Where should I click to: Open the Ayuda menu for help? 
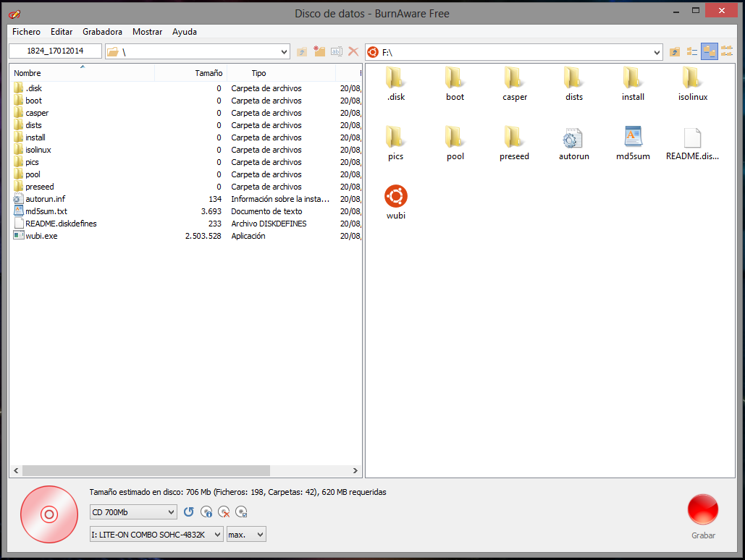pos(184,32)
